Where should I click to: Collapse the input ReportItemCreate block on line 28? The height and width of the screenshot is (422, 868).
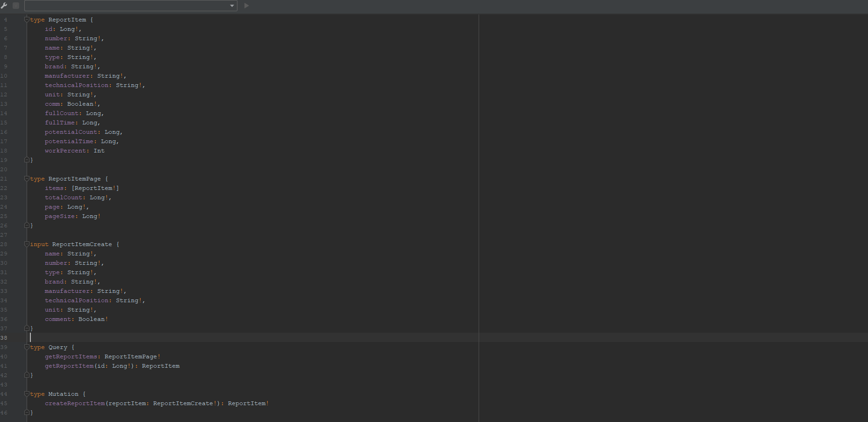27,244
